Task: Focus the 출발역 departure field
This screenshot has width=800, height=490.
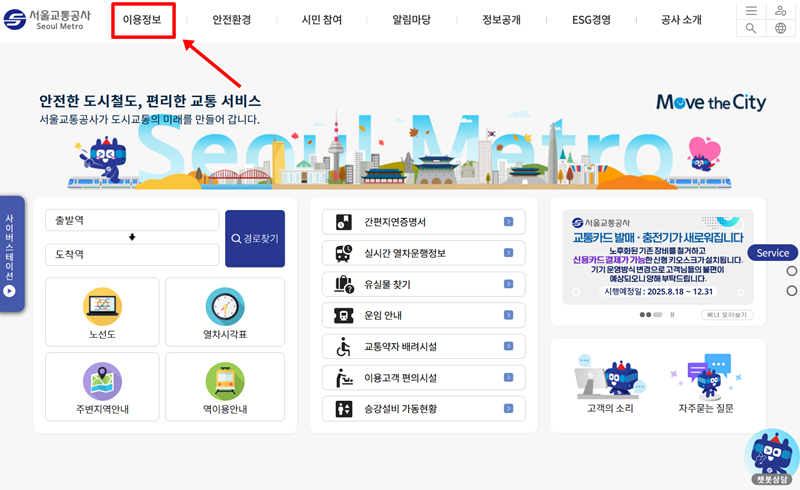Action: click(x=132, y=220)
